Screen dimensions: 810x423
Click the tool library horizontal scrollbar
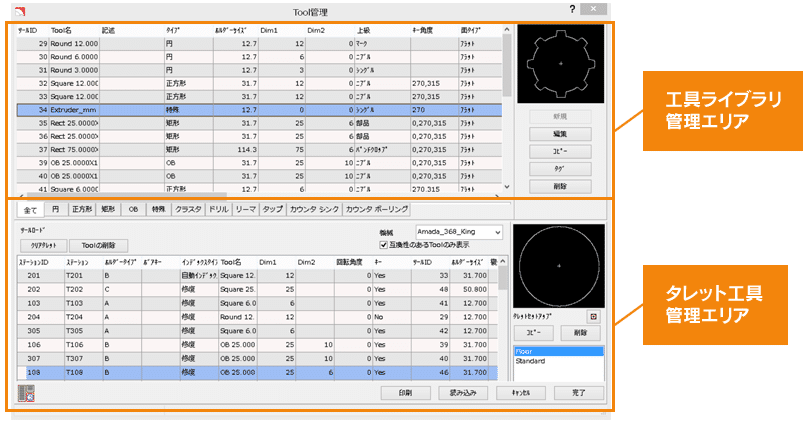point(127,196)
